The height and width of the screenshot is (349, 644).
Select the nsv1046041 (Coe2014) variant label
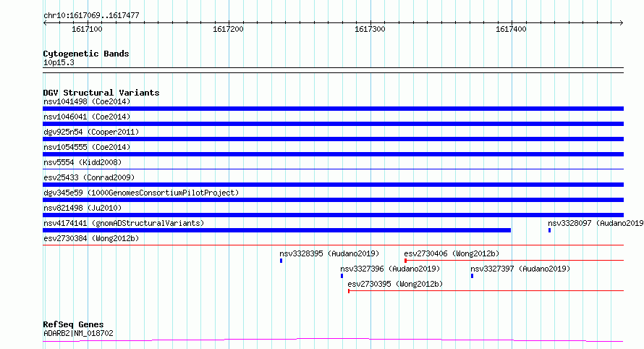pos(87,117)
